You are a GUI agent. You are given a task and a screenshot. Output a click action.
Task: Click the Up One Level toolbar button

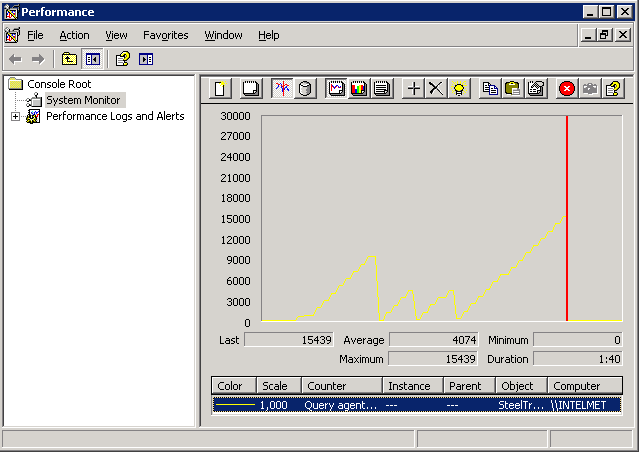(69, 59)
